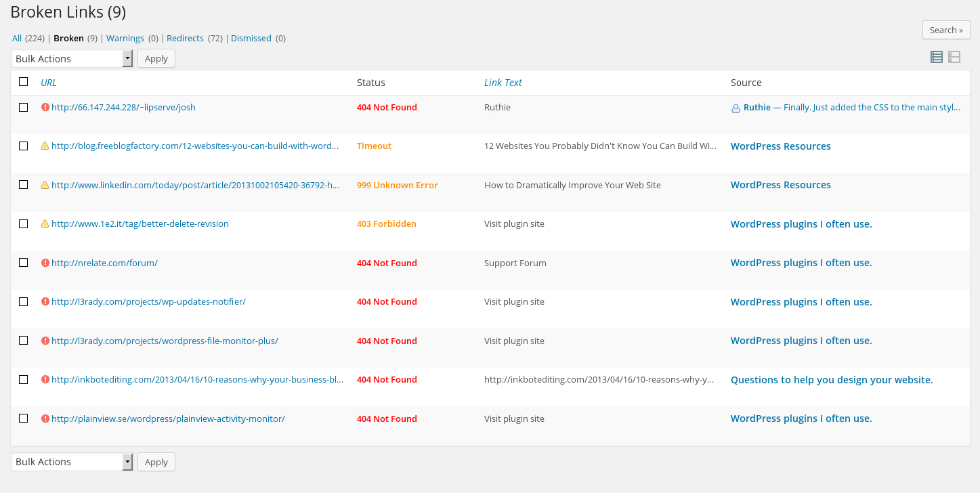This screenshot has height=493, width=980.
Task: Open the blog.freeblogfactory.com URL link
Action: coord(195,146)
